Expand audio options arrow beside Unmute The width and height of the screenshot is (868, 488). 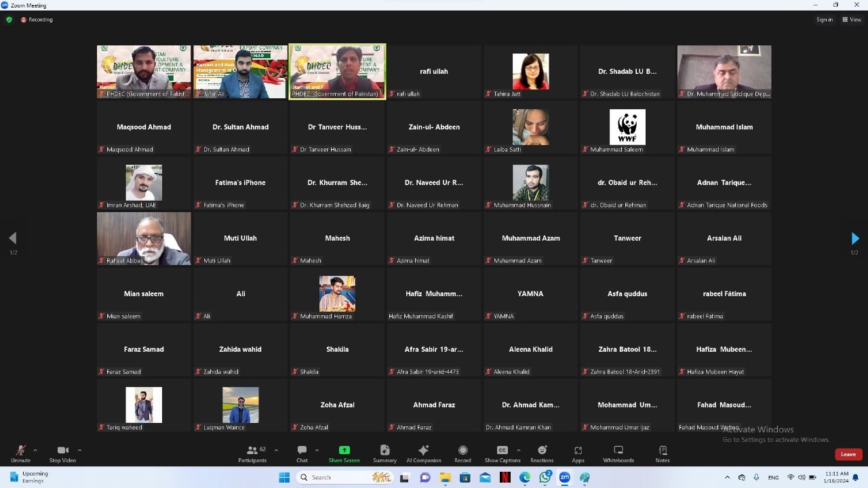click(35, 450)
